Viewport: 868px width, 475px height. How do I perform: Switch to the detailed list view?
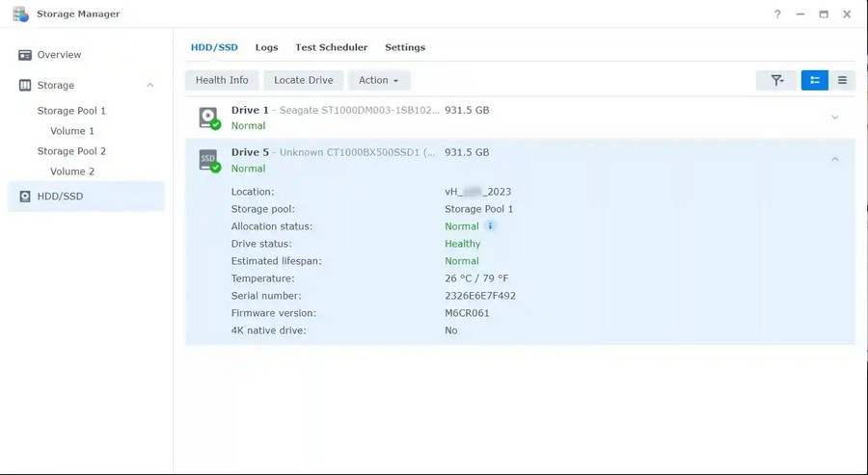(814, 81)
